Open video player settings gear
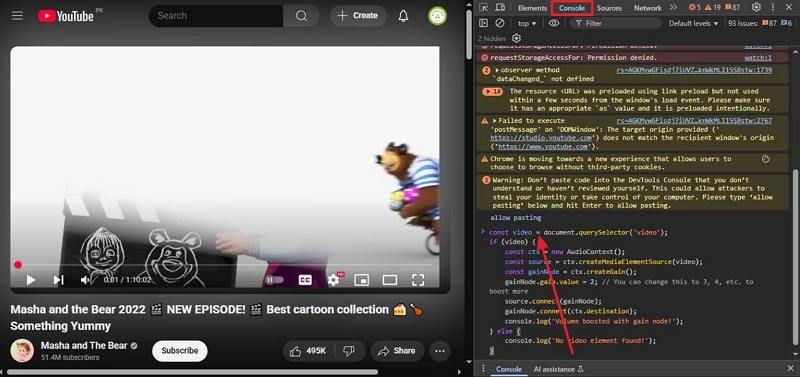Screen dimensions: 800x377 (334, 280)
